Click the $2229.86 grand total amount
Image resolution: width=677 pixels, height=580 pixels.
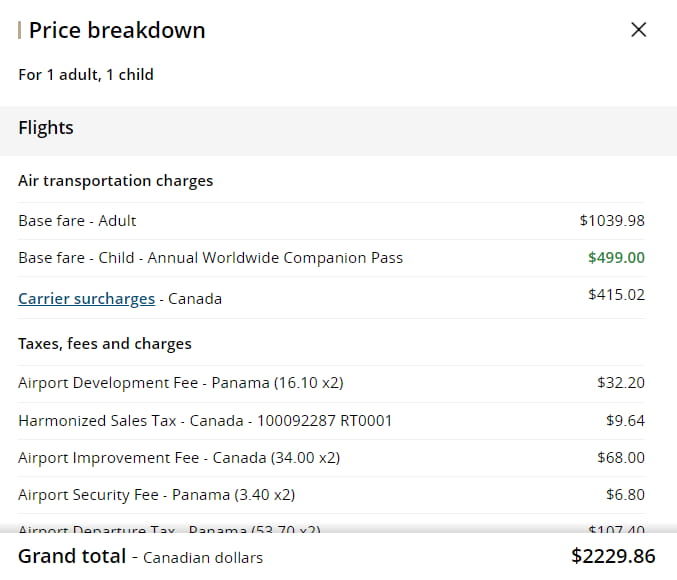(x=613, y=556)
